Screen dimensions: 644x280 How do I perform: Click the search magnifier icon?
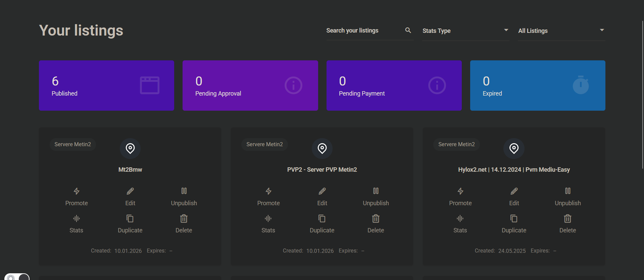pos(408,31)
